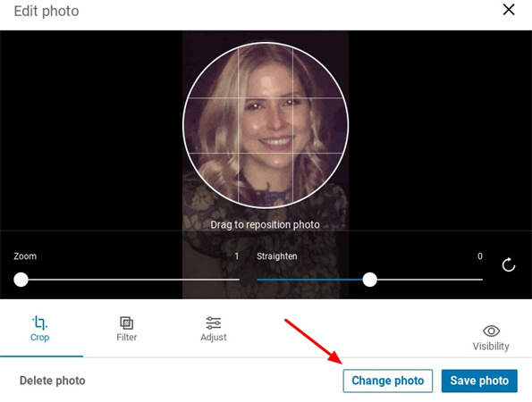The width and height of the screenshot is (532, 402).
Task: Click the 'Zoom' label text
Action: tap(25, 255)
